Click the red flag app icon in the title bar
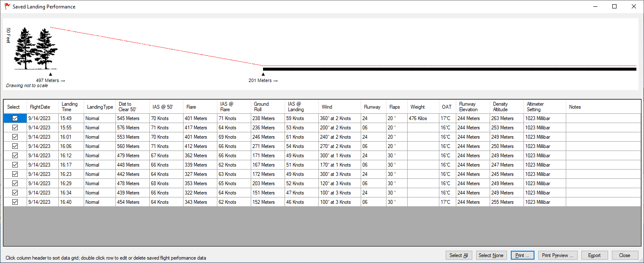Screen dimensions: 644x263 pyautogui.click(x=7, y=6)
